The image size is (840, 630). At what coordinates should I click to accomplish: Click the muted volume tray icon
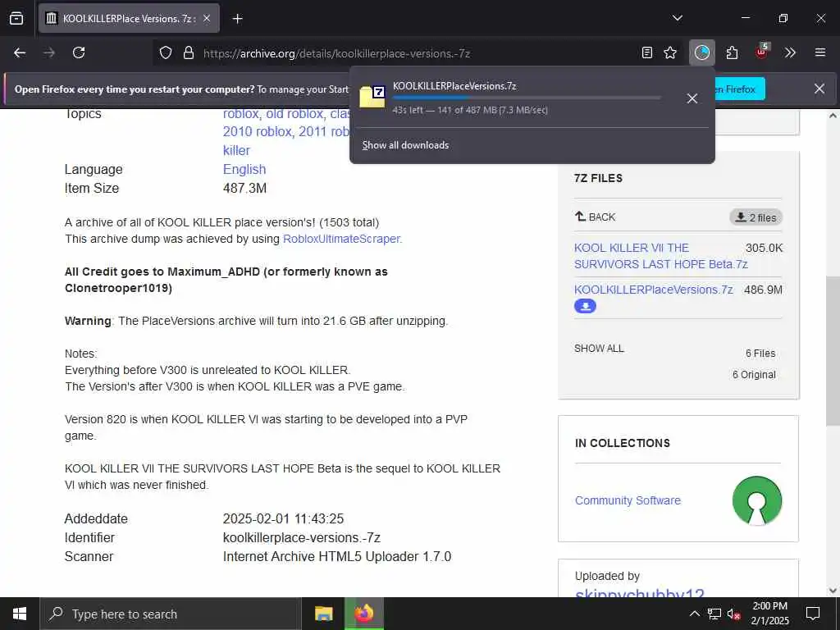click(x=734, y=614)
